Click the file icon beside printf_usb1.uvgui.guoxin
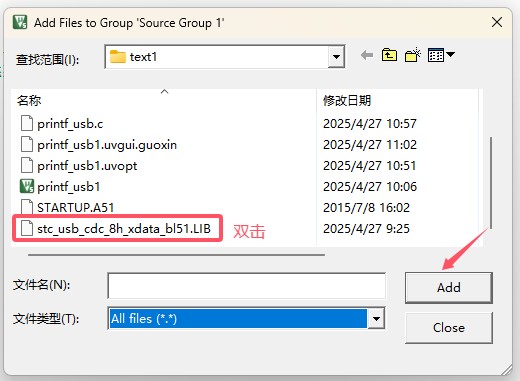The image size is (520, 381). pos(27,144)
